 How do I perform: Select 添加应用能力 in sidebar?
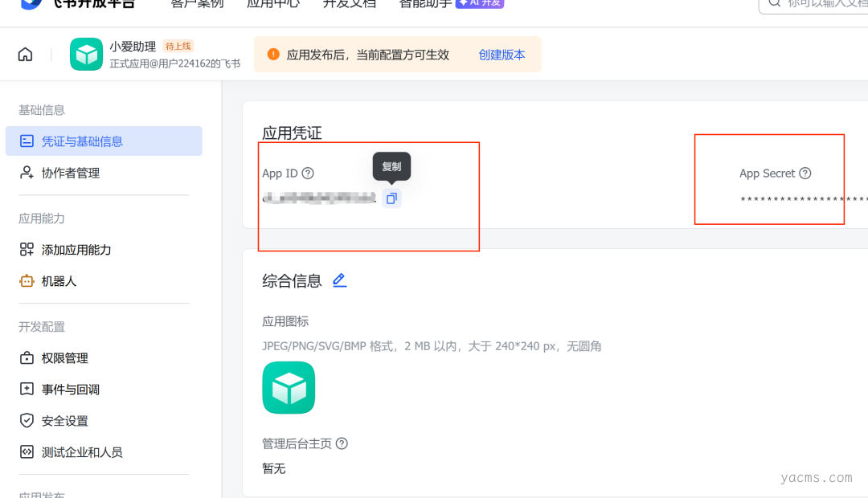tap(76, 250)
